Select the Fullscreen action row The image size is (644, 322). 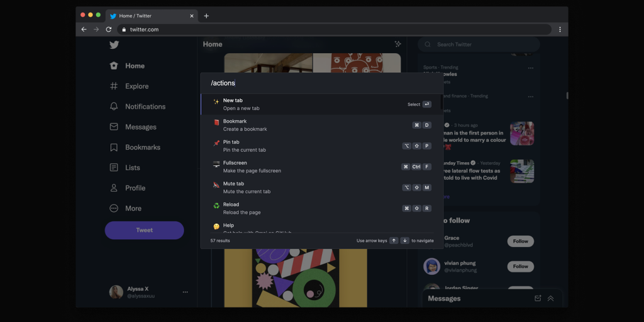[320, 167]
